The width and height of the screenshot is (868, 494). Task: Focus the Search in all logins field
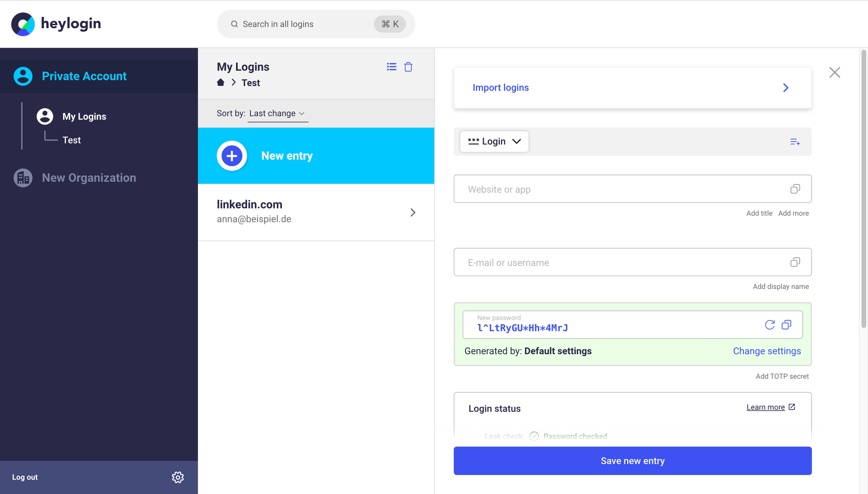coord(316,24)
